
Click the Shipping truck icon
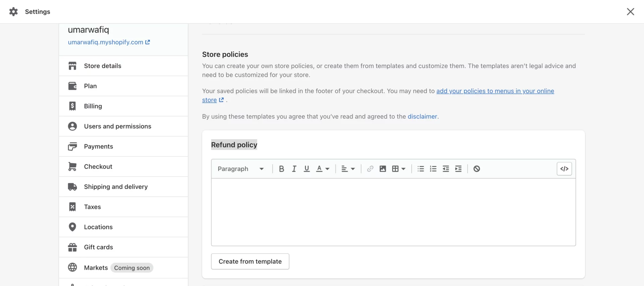(x=72, y=187)
